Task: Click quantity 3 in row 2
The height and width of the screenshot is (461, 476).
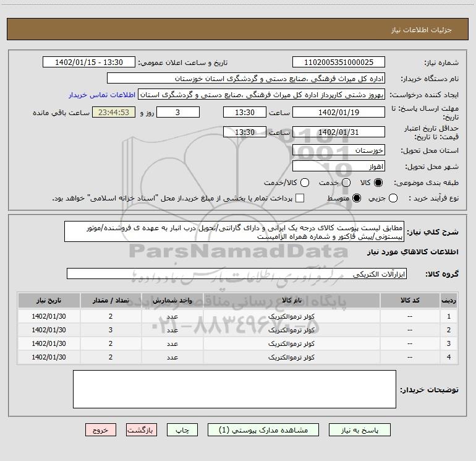Action: click(111, 330)
